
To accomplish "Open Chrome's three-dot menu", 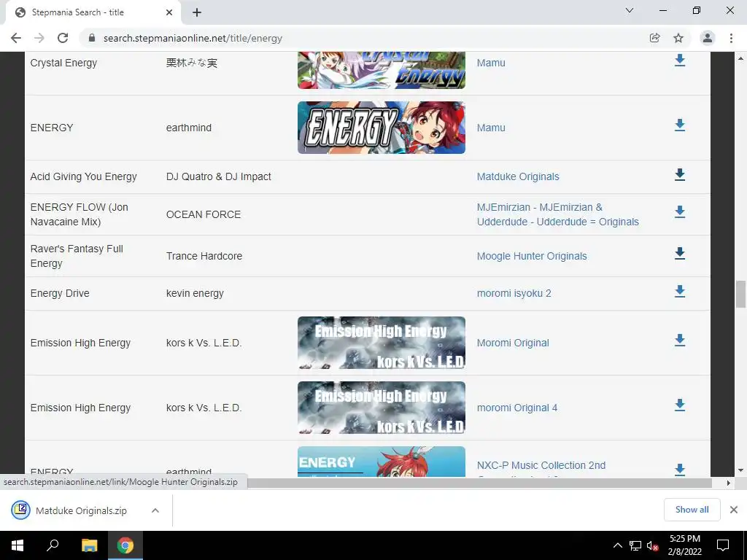I will pyautogui.click(x=731, y=38).
